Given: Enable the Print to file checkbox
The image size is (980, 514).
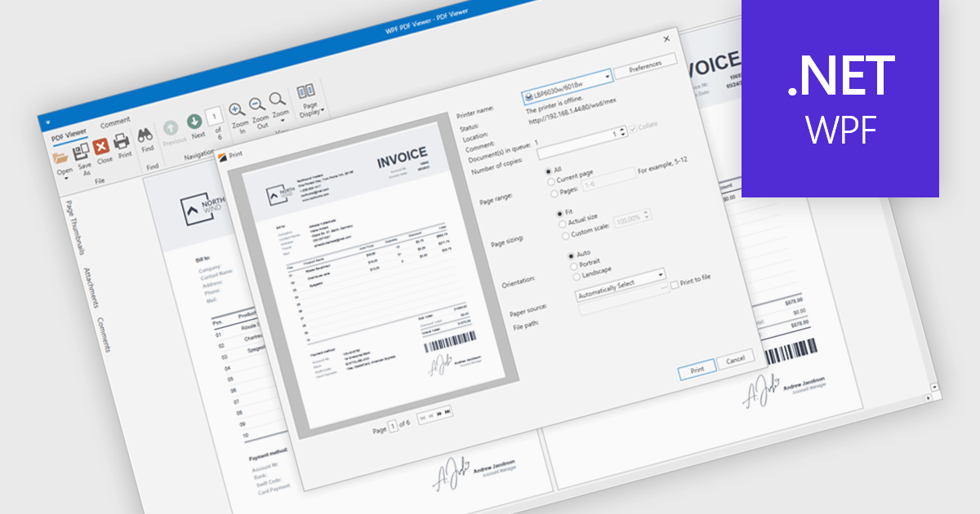Looking at the screenshot, I should coord(673,283).
